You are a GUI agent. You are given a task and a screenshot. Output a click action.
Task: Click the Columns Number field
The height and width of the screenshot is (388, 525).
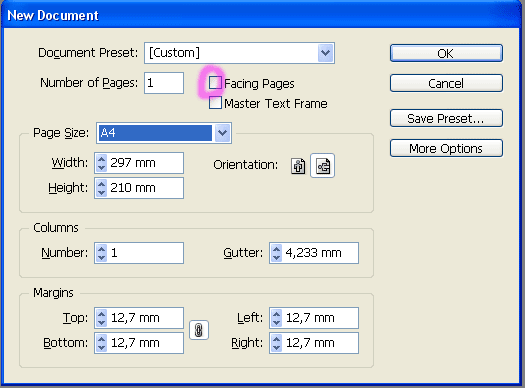point(139,253)
